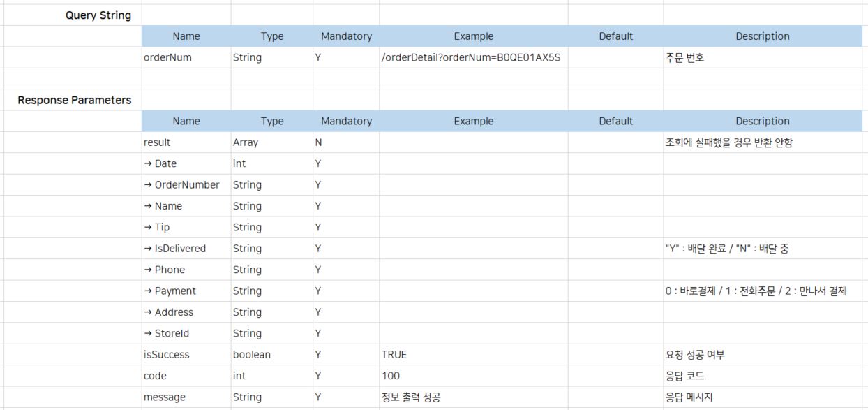This screenshot has height=410, width=868.
Task: Select the "Query String" section label cell
Action: [x=98, y=15]
